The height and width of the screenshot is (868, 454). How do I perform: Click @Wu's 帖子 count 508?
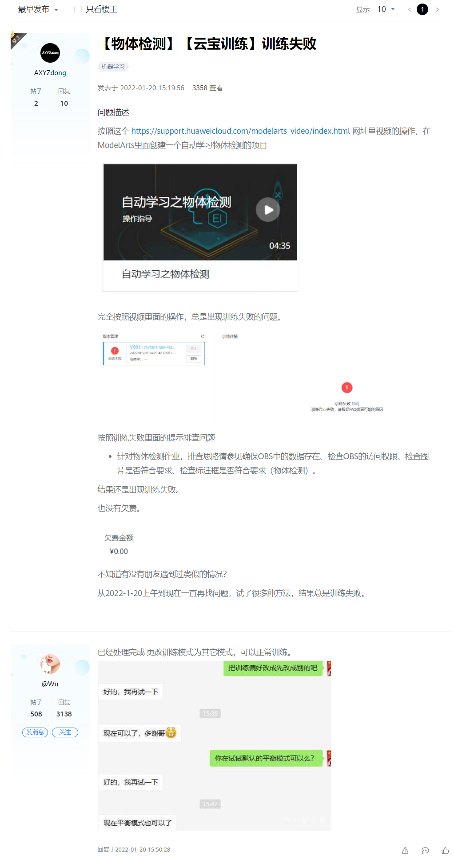(x=36, y=714)
